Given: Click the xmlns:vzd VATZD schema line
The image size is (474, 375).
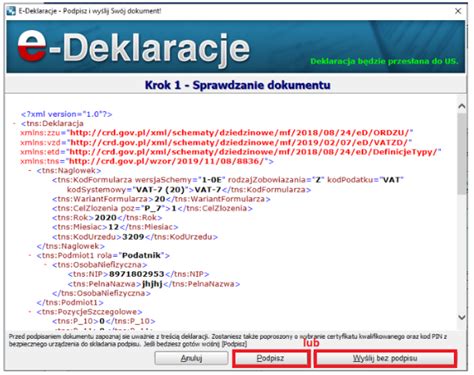Looking at the screenshot, I should tap(216, 143).
